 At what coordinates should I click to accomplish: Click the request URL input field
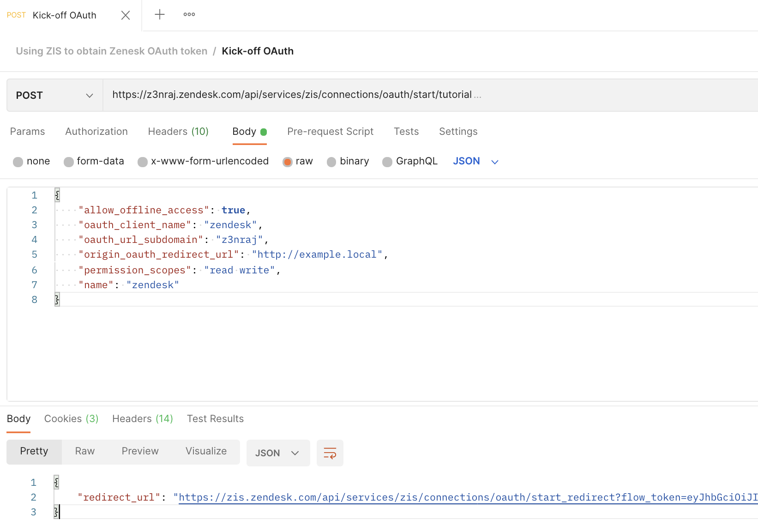tap(430, 95)
